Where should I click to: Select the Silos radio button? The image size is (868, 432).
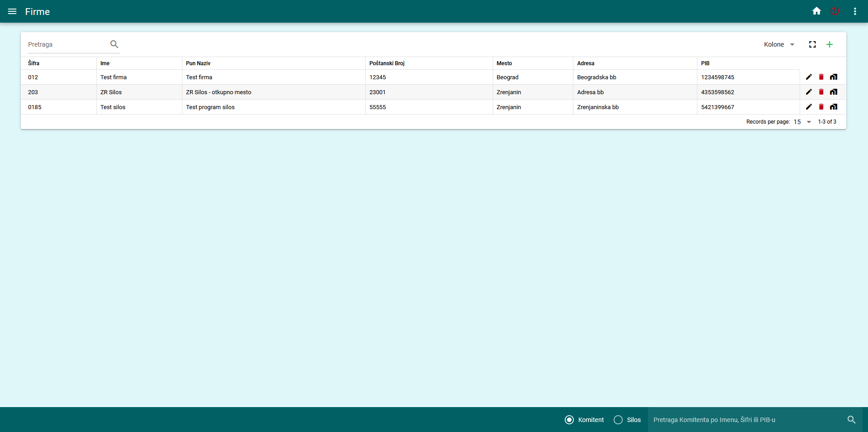coord(618,420)
